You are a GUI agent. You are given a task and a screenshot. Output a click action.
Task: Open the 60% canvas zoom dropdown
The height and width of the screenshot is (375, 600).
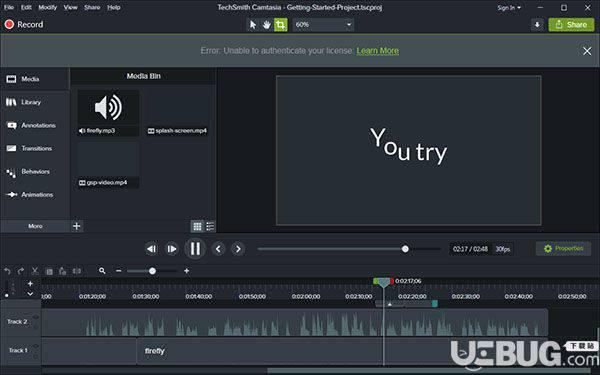pyautogui.click(x=323, y=25)
